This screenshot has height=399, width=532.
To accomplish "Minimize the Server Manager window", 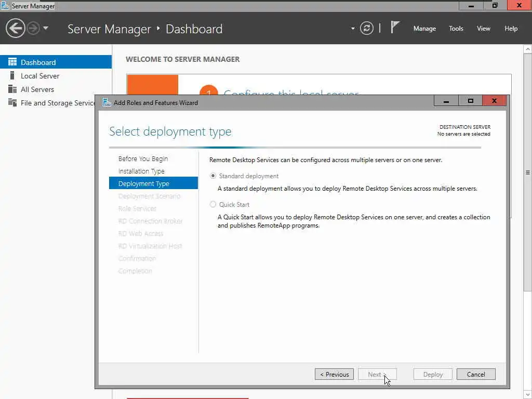I will 471,5.
